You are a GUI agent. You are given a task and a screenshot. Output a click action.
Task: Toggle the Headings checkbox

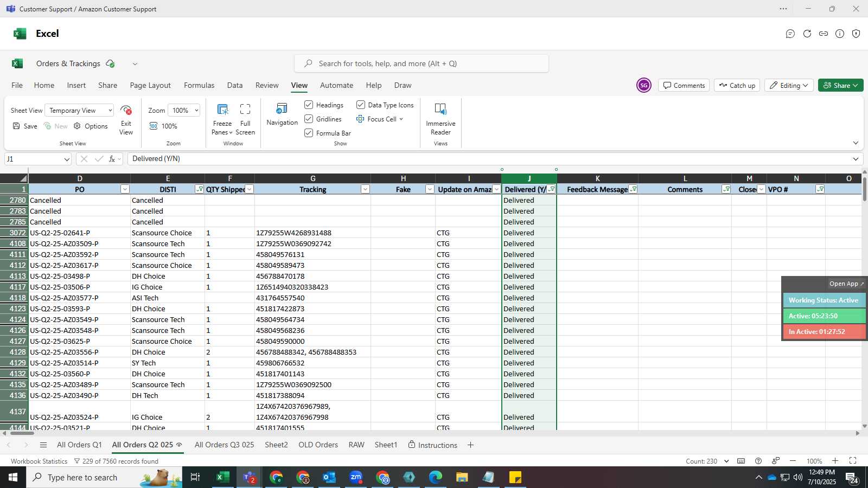tap(309, 105)
